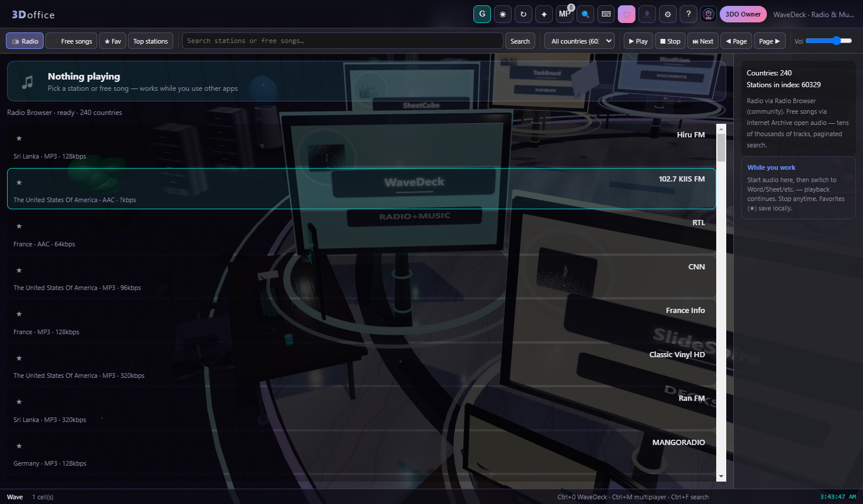
Task: Click the 'Countries: 240' text
Action: [x=769, y=73]
